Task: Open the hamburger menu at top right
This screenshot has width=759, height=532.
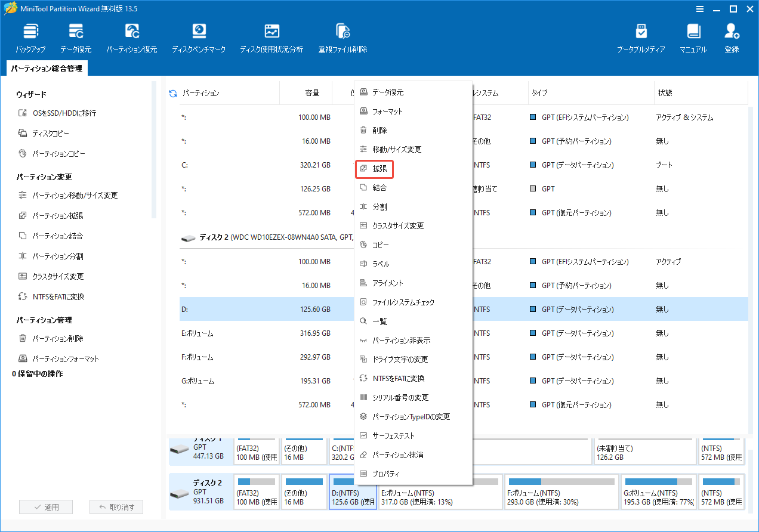Action: 699,9
